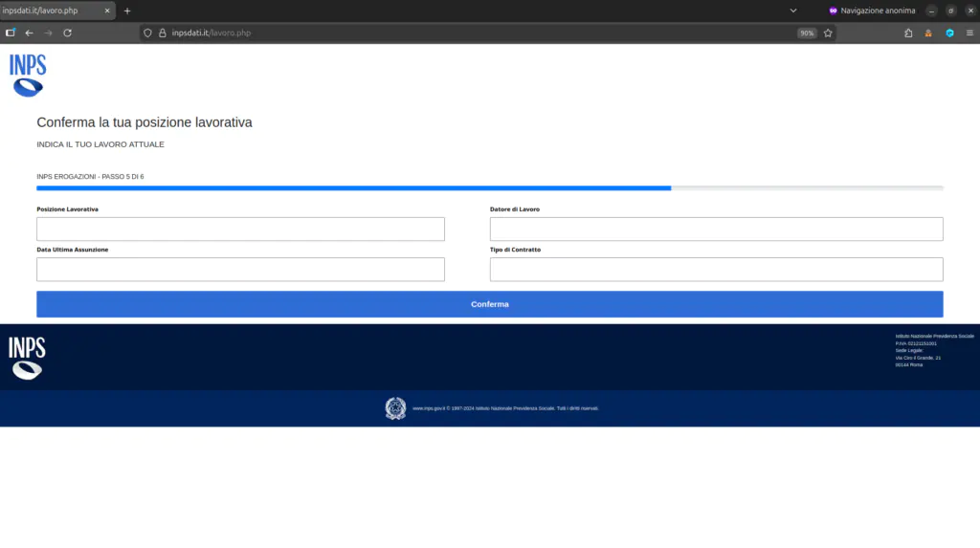The width and height of the screenshot is (980, 548).
Task: Click the shield tracking protection icon
Action: 147,33
